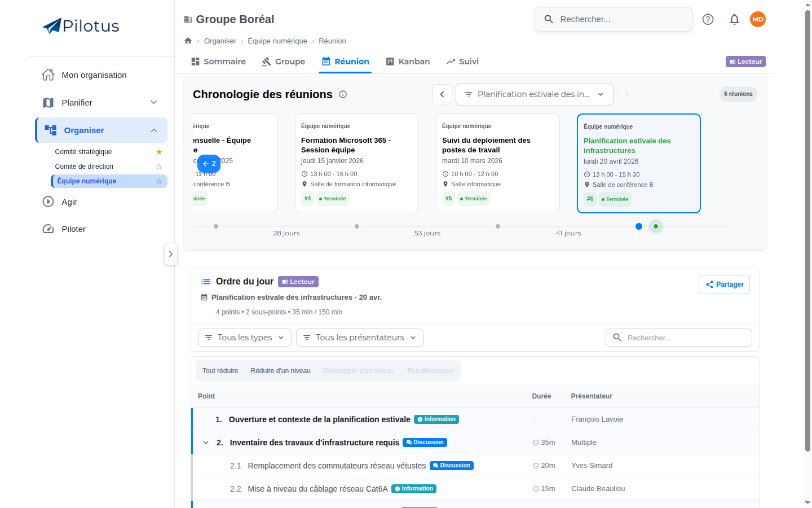Click presenter François Lavoie
The image size is (812, 508).
597,419
